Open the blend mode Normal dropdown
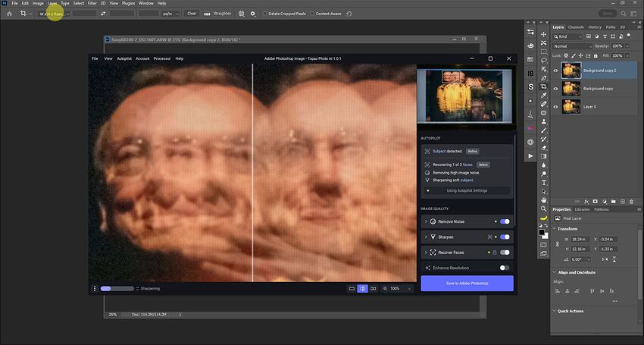Image resolution: width=644 pixels, height=345 pixels. 573,46
